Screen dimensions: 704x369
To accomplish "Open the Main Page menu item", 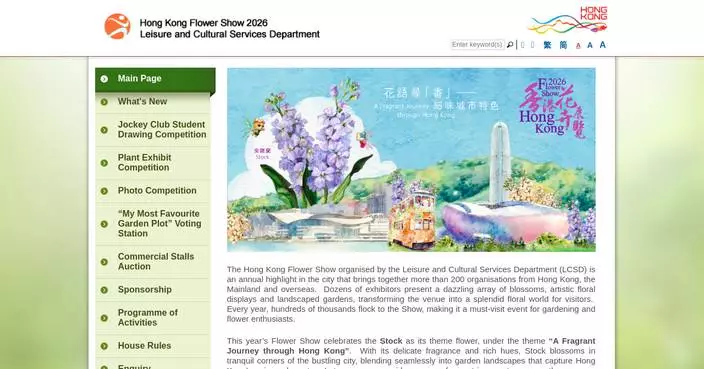I will 155,79.
